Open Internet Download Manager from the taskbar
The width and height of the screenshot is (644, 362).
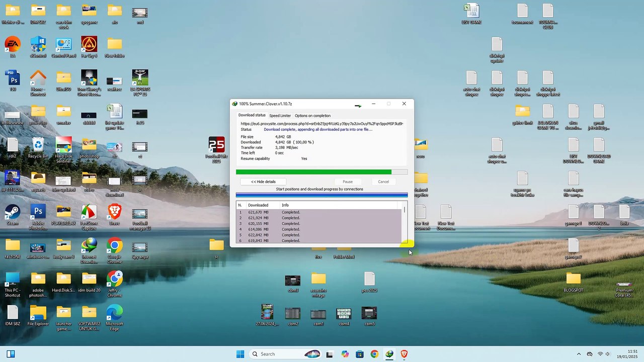coord(389,354)
